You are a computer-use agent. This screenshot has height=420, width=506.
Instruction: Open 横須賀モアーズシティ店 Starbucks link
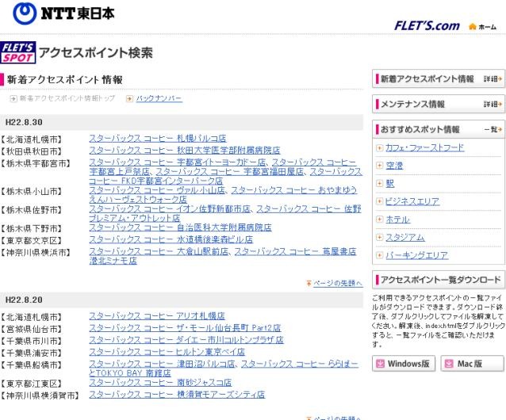coord(177,395)
